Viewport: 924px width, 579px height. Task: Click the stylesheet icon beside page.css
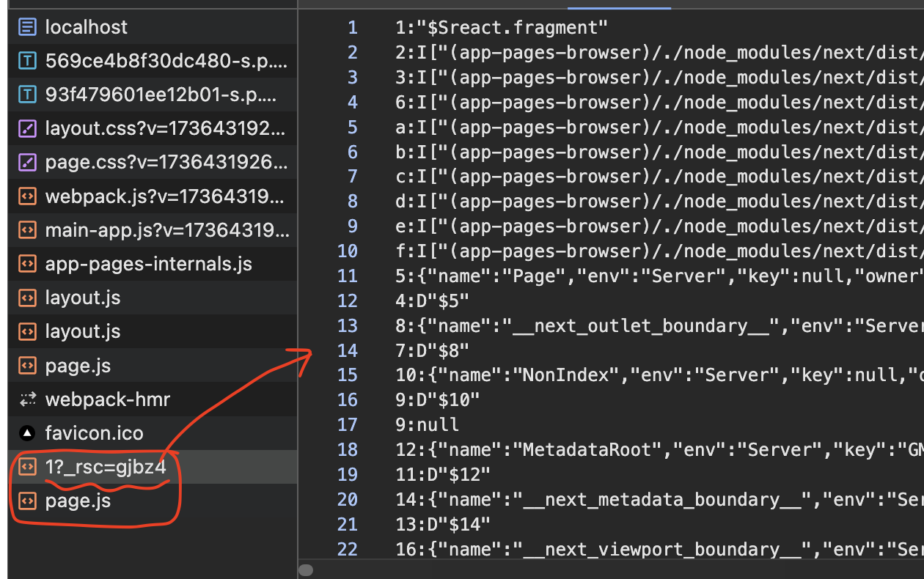(27, 163)
